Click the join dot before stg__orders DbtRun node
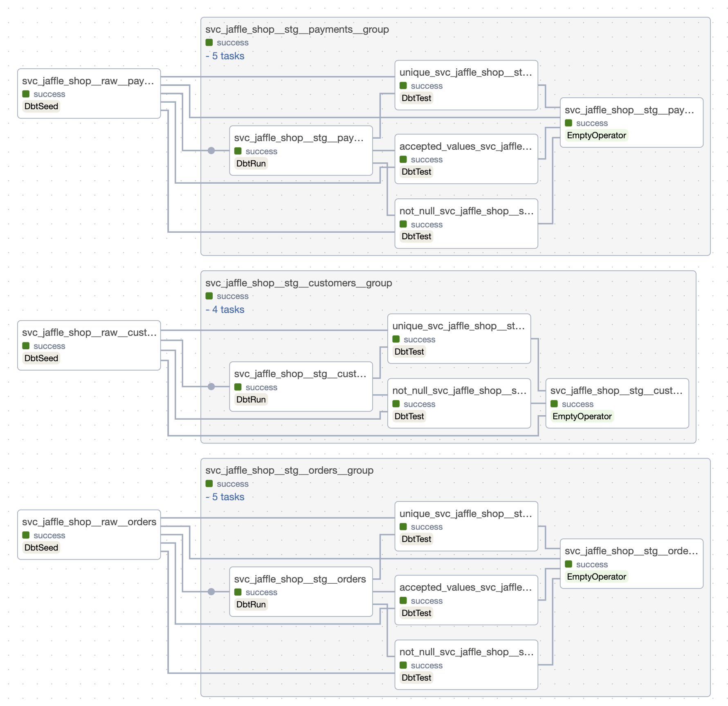This screenshot has width=728, height=706. click(211, 591)
